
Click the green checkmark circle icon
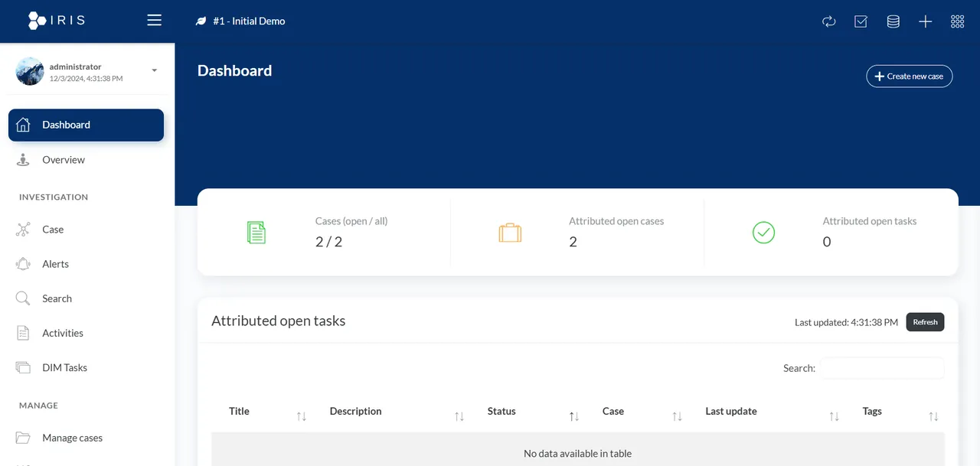[x=764, y=233]
